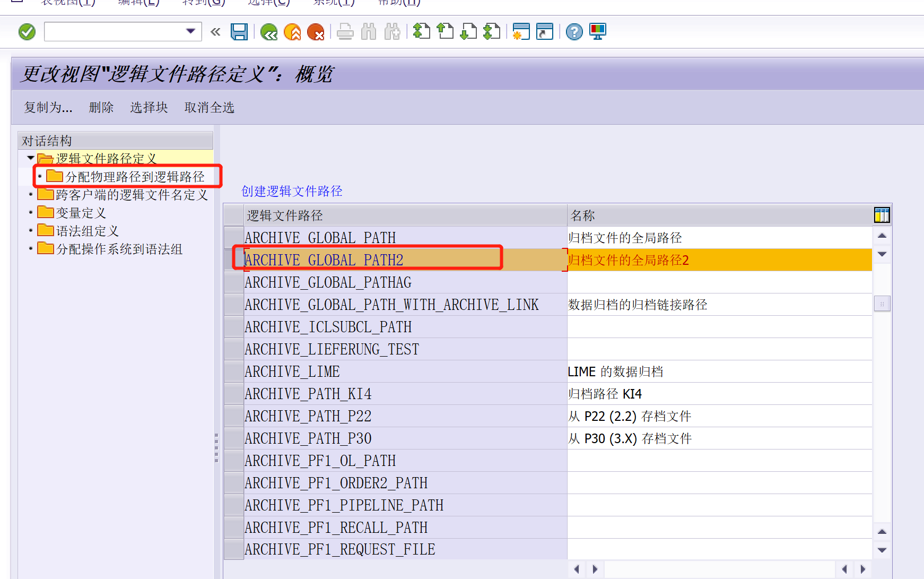Viewport: 924px width, 579px height.
Task: Toggle row selector for ARCHIVE_PATH_KI4
Action: tap(234, 393)
